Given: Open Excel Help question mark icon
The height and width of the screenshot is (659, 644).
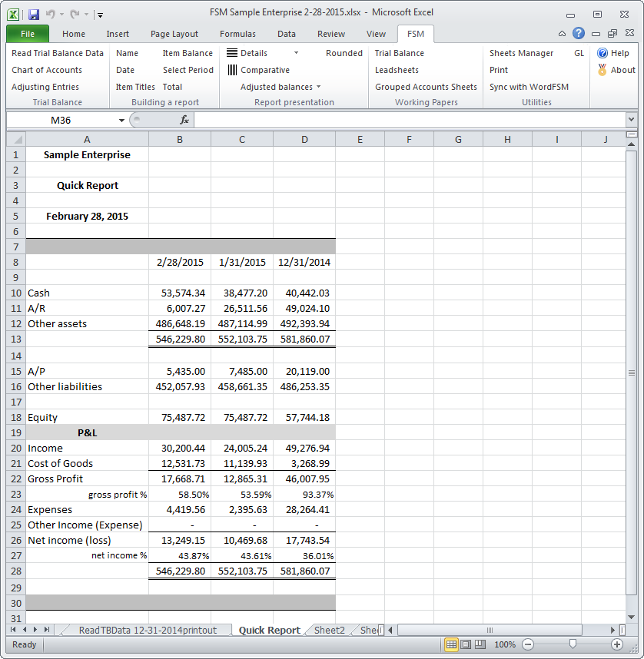Looking at the screenshot, I should click(x=578, y=34).
